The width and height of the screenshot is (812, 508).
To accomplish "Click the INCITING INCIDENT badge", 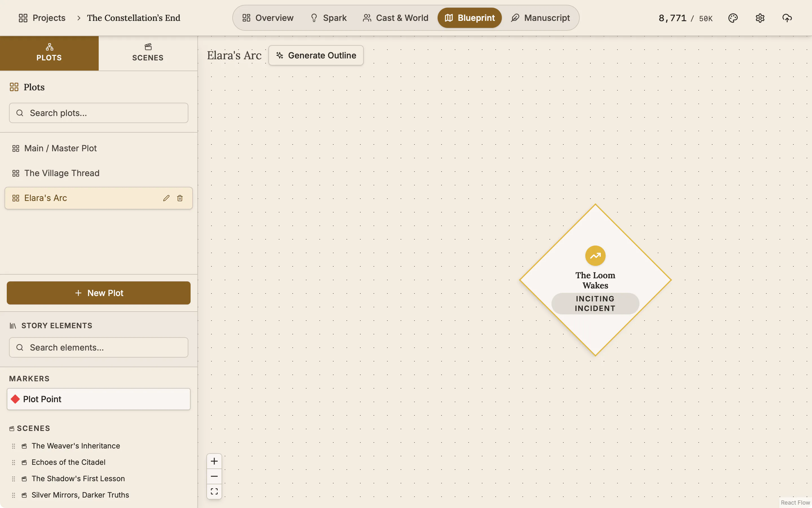I will pyautogui.click(x=595, y=303).
